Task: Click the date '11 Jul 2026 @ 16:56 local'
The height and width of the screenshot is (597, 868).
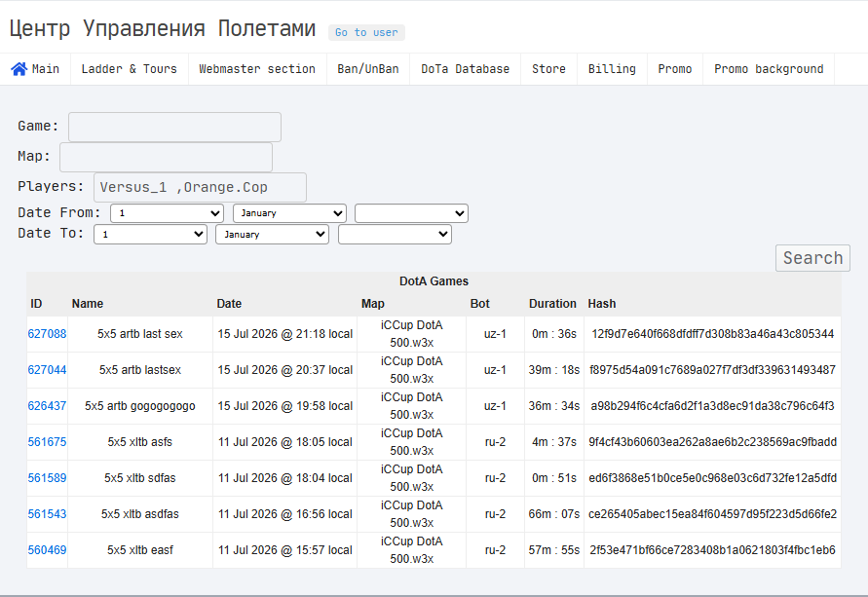Action: (285, 513)
